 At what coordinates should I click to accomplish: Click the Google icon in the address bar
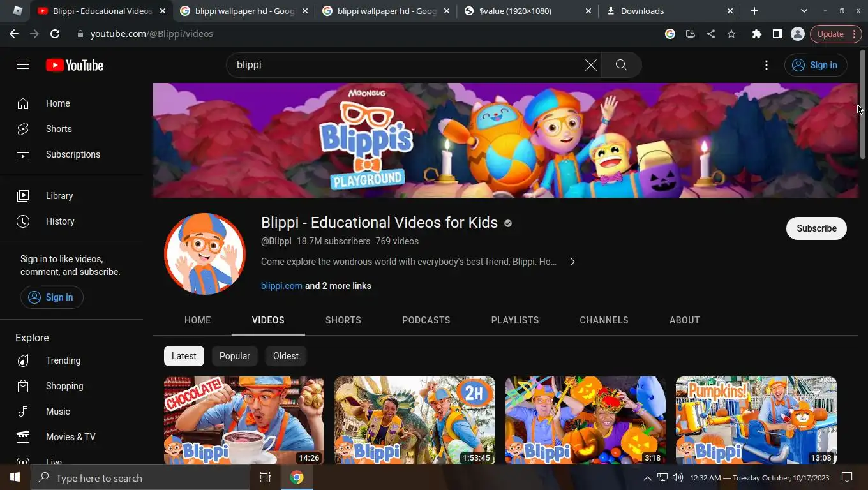670,34
